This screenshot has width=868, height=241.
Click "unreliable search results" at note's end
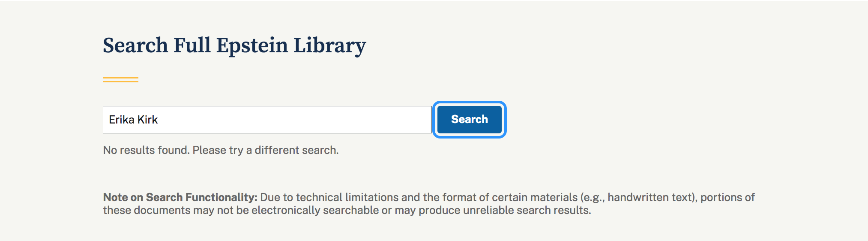pos(526,210)
